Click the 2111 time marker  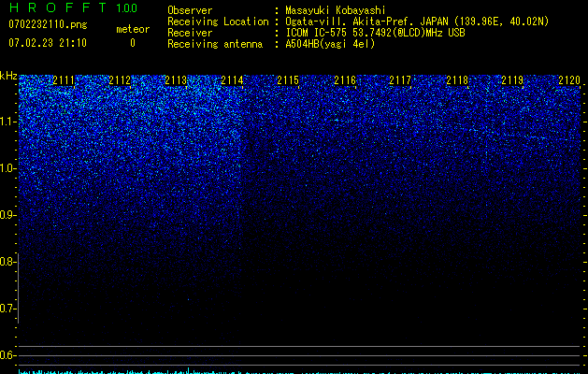[64, 80]
